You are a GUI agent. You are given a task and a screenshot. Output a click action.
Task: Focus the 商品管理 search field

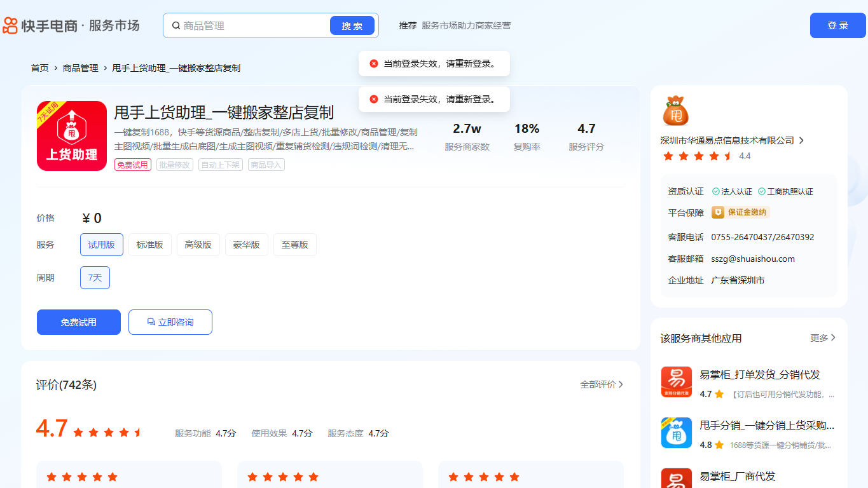254,26
